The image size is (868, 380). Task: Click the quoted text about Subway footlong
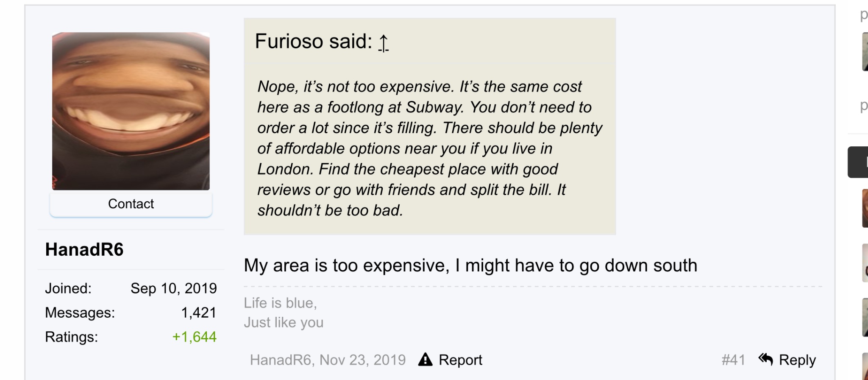tap(430, 148)
